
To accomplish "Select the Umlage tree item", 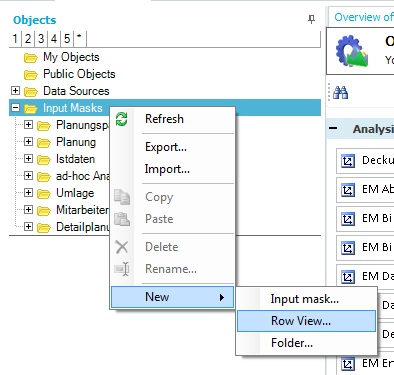I will click(75, 193).
